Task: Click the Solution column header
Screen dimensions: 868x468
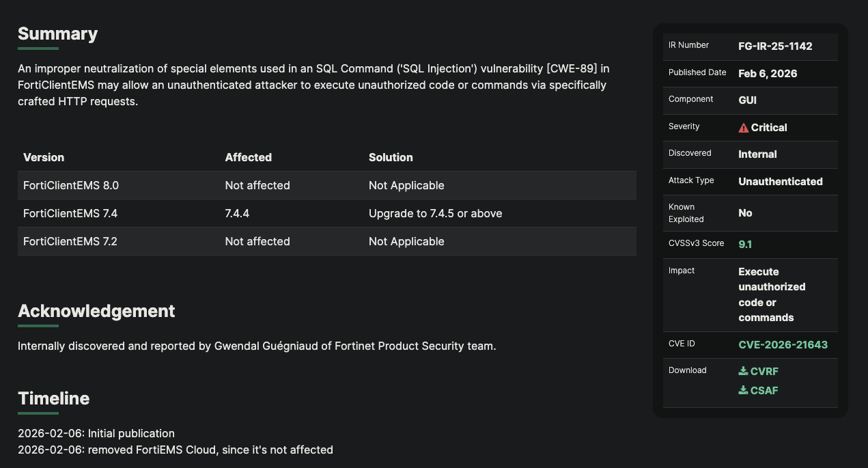Action: (x=391, y=157)
